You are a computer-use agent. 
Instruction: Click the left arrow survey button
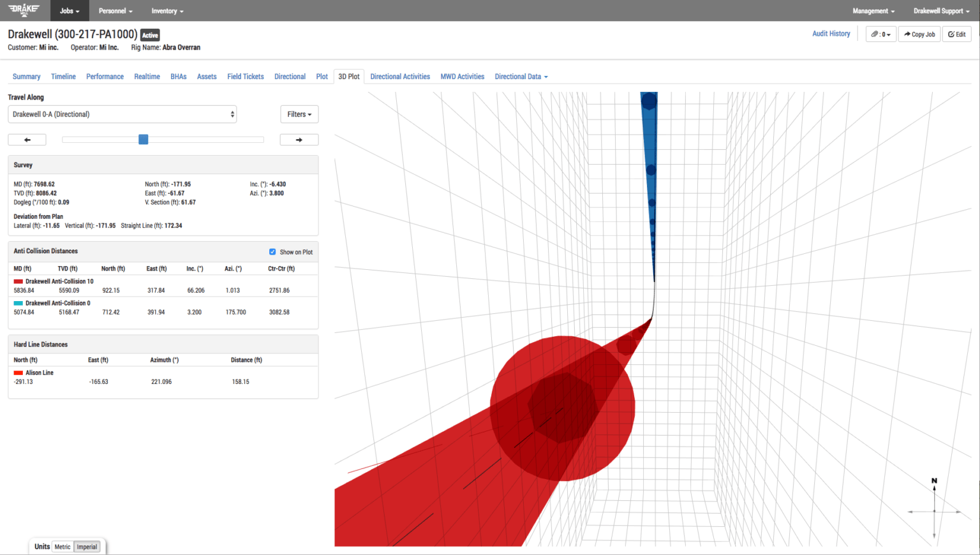[x=27, y=140]
